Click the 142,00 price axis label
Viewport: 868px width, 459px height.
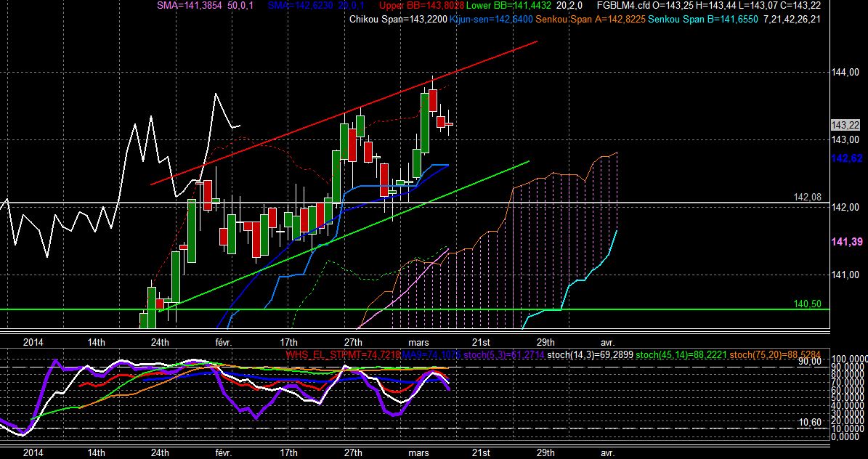[845, 207]
